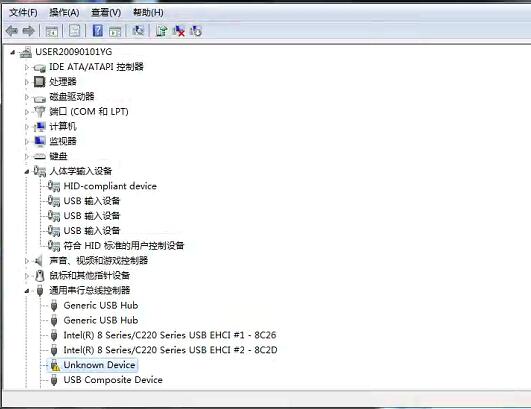Open the blue Help toolbar icon
531x409 pixels.
(x=98, y=31)
